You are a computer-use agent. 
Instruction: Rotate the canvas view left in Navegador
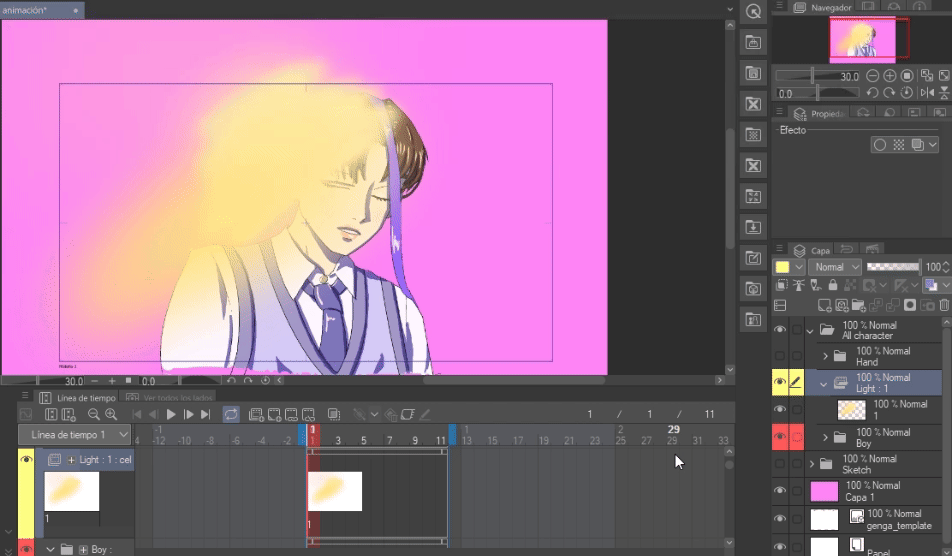872,93
